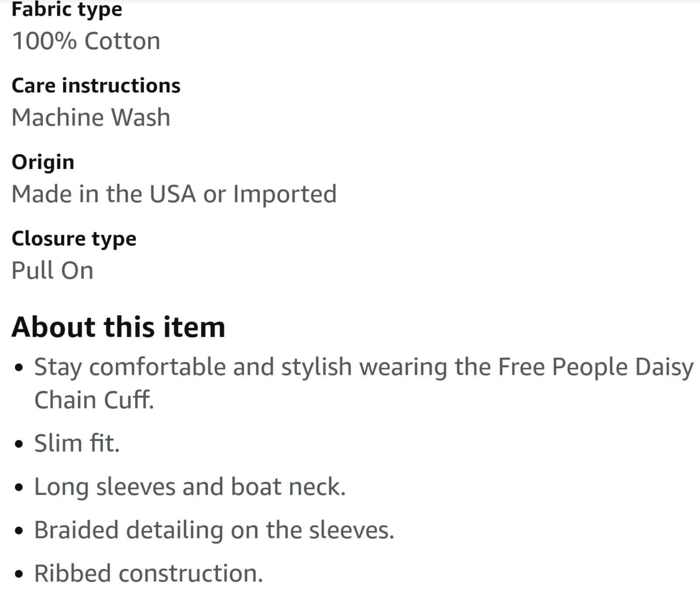Click bullet dot before Slim fit
The height and width of the screenshot is (595, 700).
pyautogui.click(x=18, y=444)
